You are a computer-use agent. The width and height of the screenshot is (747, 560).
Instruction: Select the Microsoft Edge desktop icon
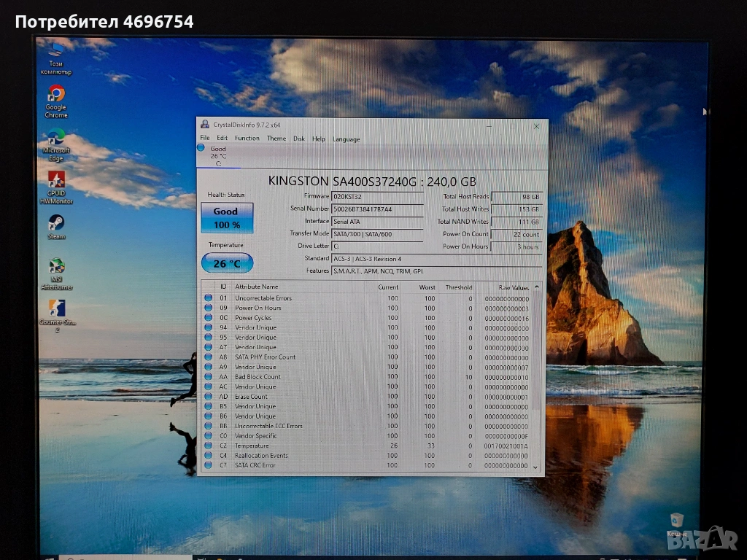(56, 137)
